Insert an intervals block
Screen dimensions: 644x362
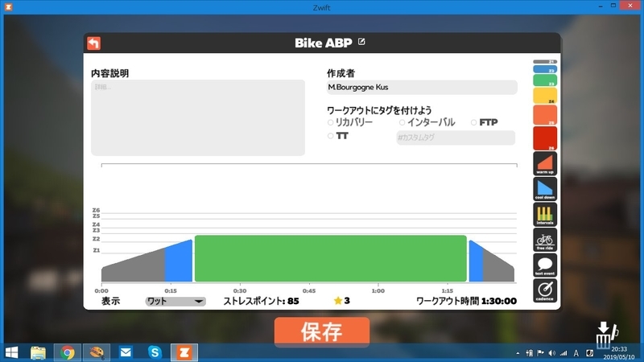click(x=545, y=215)
